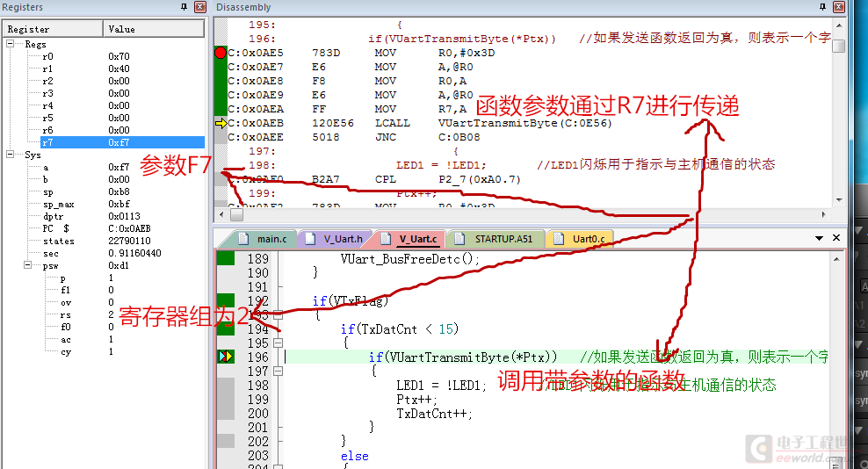The image size is (868, 469).
Task: Switch to the main.c tab
Action: click(x=263, y=239)
